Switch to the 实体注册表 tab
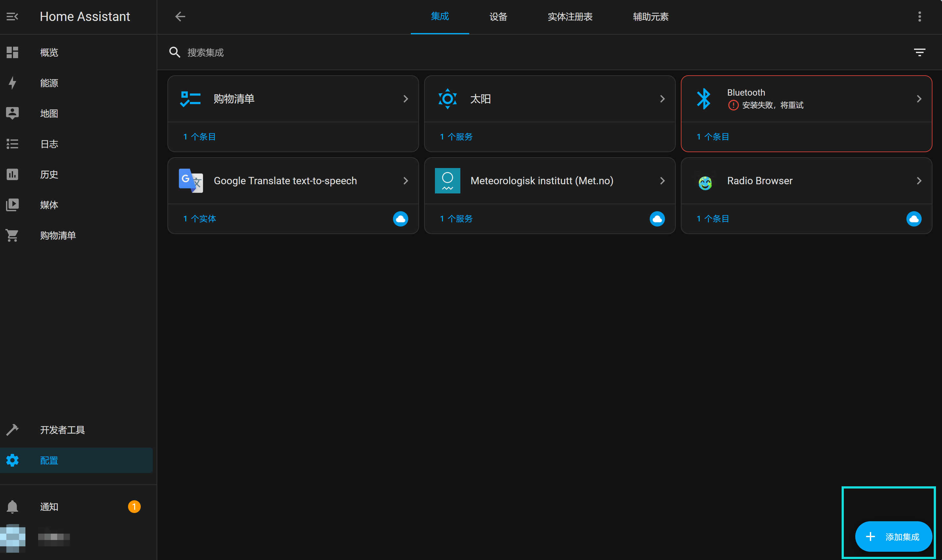 pos(570,17)
